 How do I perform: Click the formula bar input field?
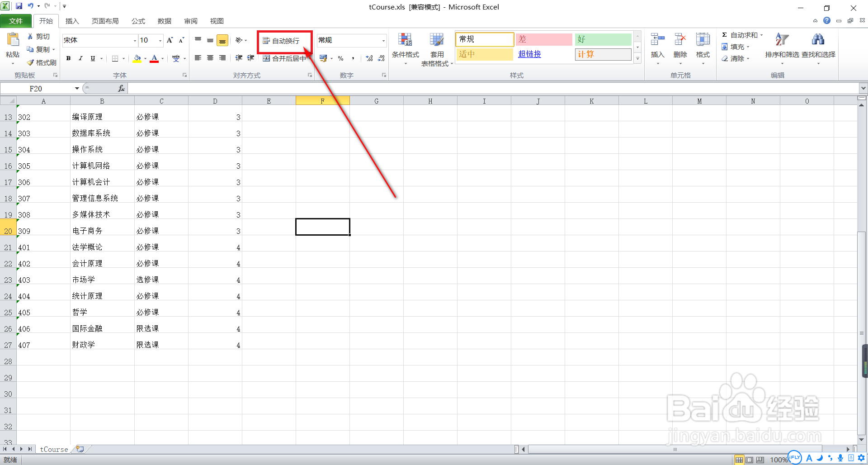pyautogui.click(x=493, y=89)
